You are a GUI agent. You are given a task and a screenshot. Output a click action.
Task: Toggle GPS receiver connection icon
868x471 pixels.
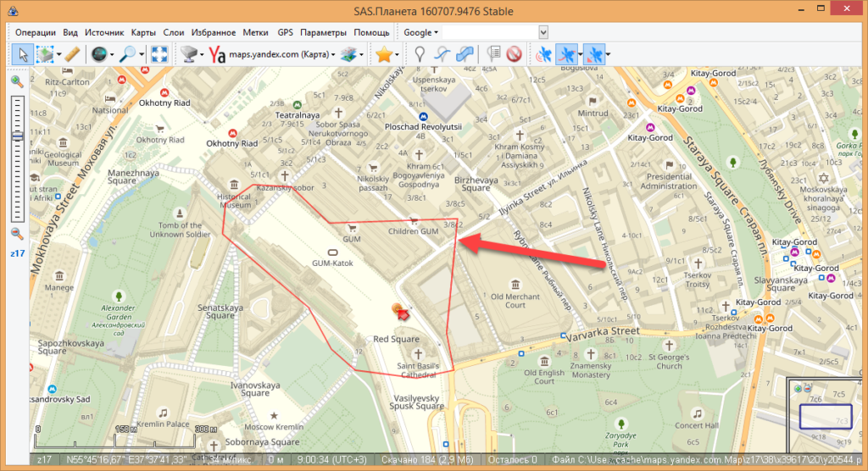tap(542, 54)
